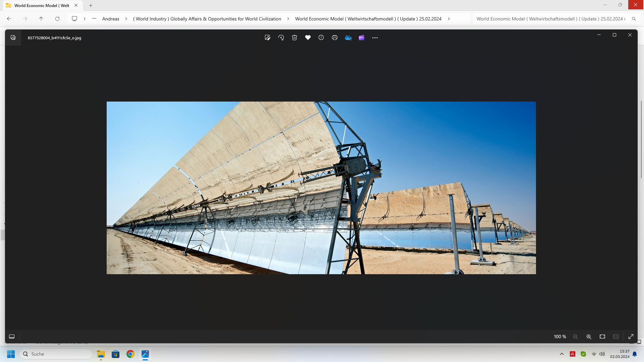This screenshot has width=644, height=362.
Task: Mark photo as favorite with heart icon
Action: click(308, 38)
